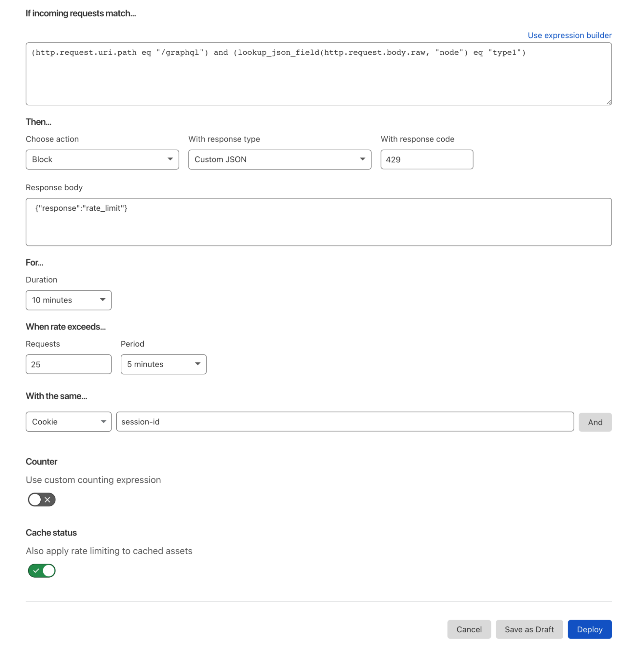Click inside the Response body text area
Image resolution: width=644 pixels, height=656 pixels.
[x=319, y=222]
